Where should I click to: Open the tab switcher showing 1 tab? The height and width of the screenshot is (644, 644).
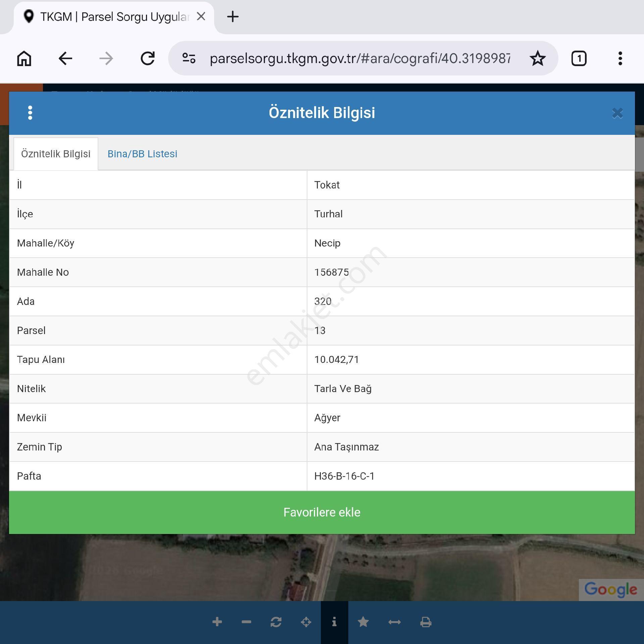point(579,58)
